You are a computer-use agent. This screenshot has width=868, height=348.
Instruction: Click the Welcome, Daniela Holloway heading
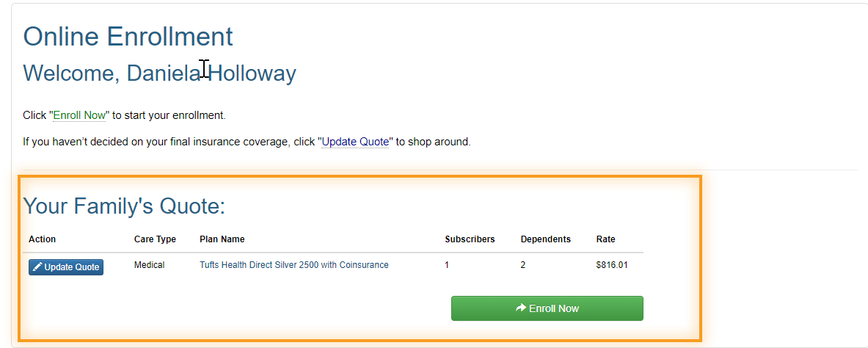click(159, 73)
